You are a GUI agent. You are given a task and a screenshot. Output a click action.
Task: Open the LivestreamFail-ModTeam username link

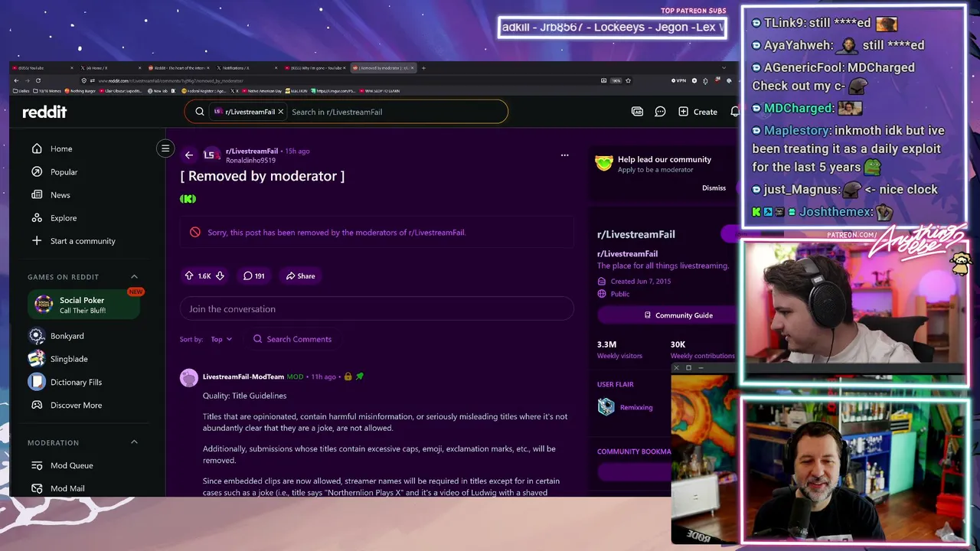243,377
